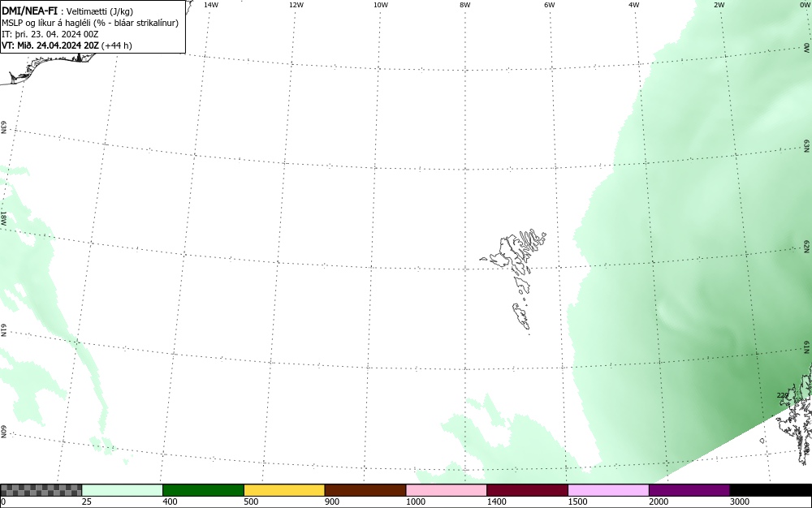This screenshot has height=508, width=812.
Task: Click the purple 2000–3000 legend swatch
Action: 689,490
